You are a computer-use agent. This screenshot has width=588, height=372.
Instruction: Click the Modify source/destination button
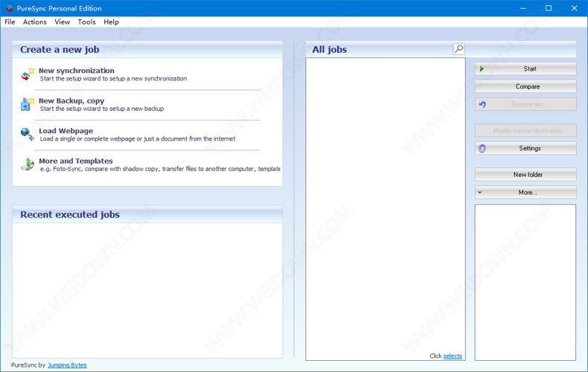click(x=525, y=130)
